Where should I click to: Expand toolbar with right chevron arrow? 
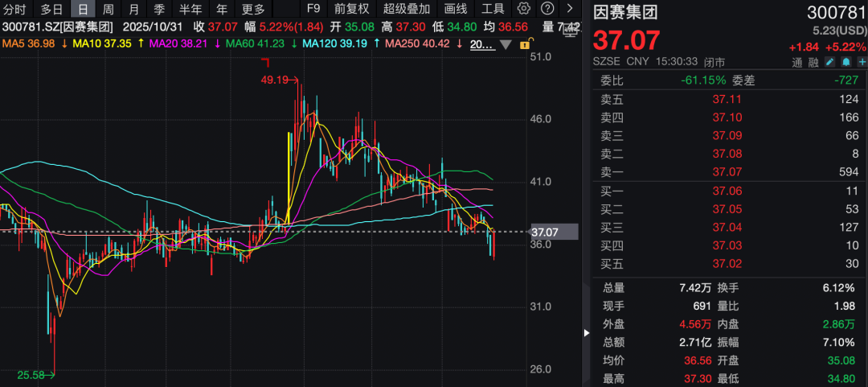[570, 8]
